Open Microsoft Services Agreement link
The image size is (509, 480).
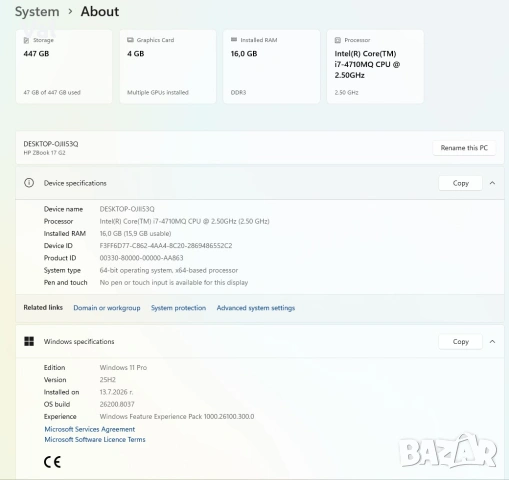coord(90,429)
